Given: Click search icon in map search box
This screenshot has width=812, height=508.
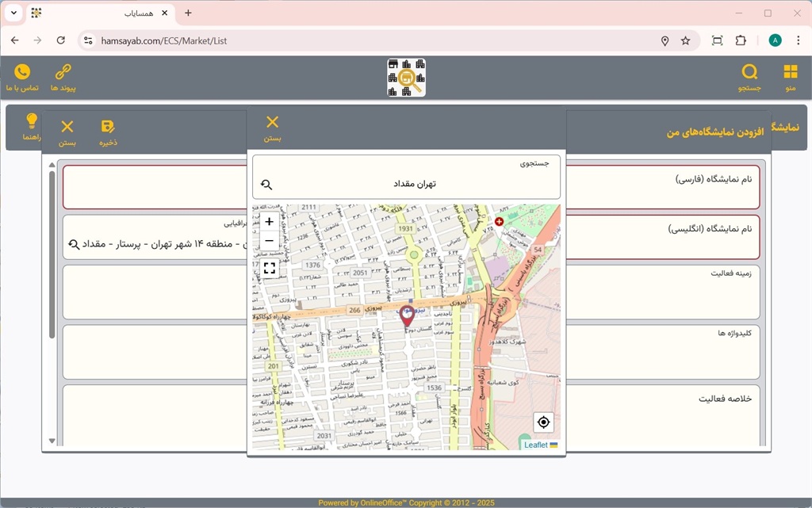Looking at the screenshot, I should pos(266,184).
